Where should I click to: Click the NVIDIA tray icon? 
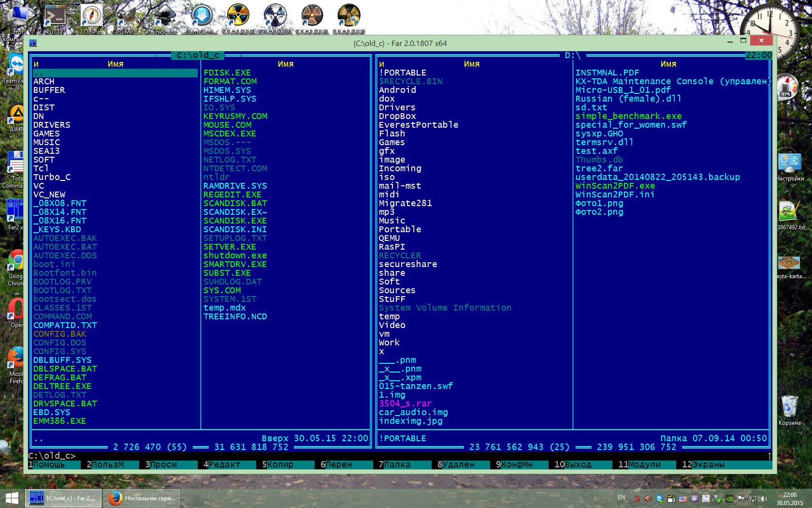coord(729,498)
